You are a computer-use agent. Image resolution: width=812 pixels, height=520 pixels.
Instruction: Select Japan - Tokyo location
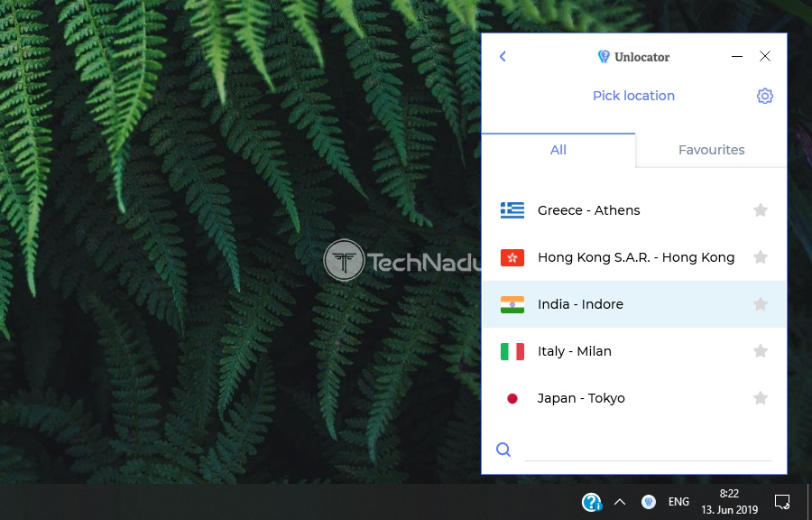[634, 398]
